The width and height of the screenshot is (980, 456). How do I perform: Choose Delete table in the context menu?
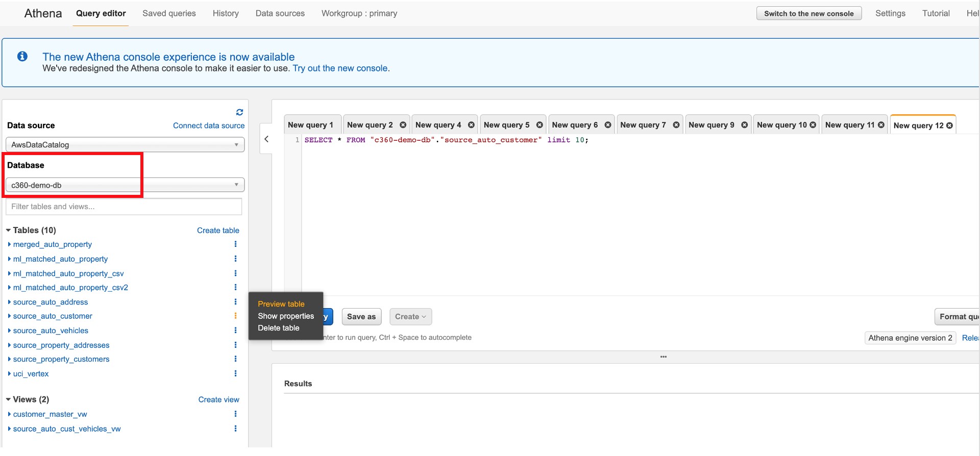278,328
